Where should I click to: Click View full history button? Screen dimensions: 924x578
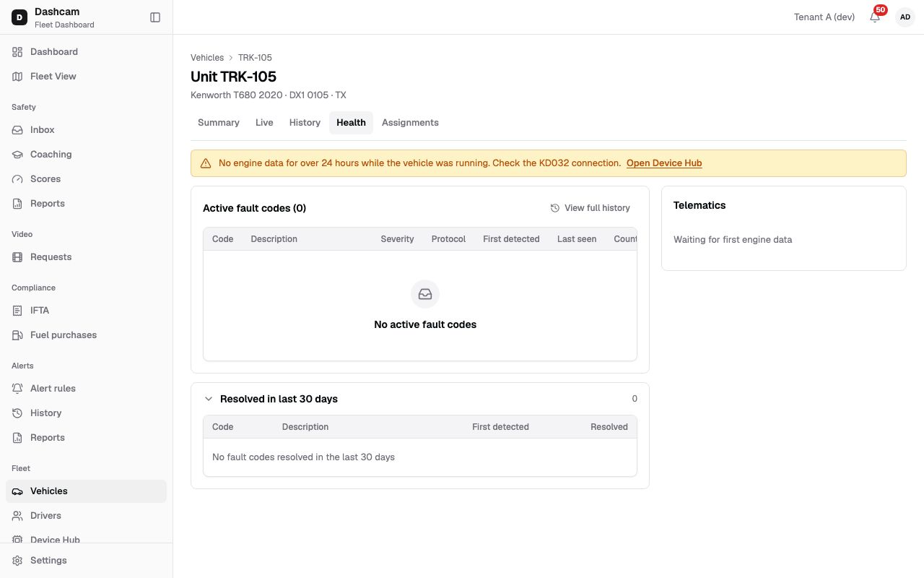[590, 208]
